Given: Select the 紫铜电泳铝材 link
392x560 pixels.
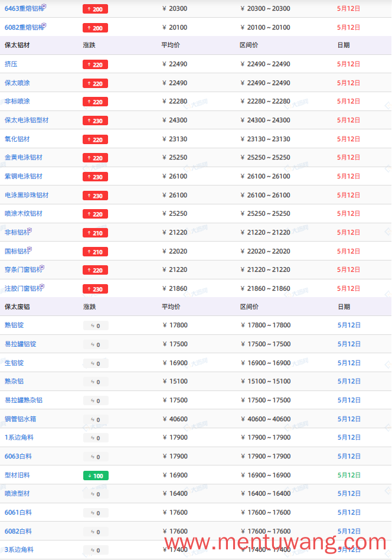Looking at the screenshot, I should coord(23,177).
